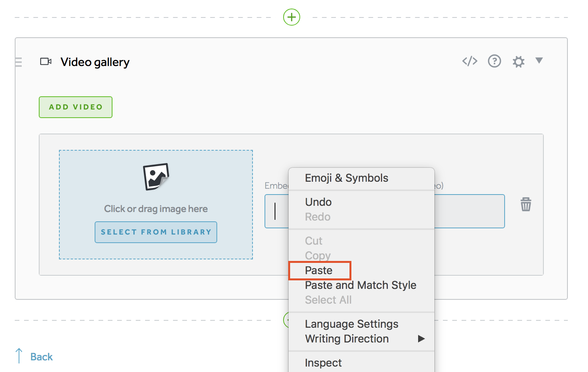Select Undo in the context menu
Screen dimensions: 588x372
[x=318, y=202]
